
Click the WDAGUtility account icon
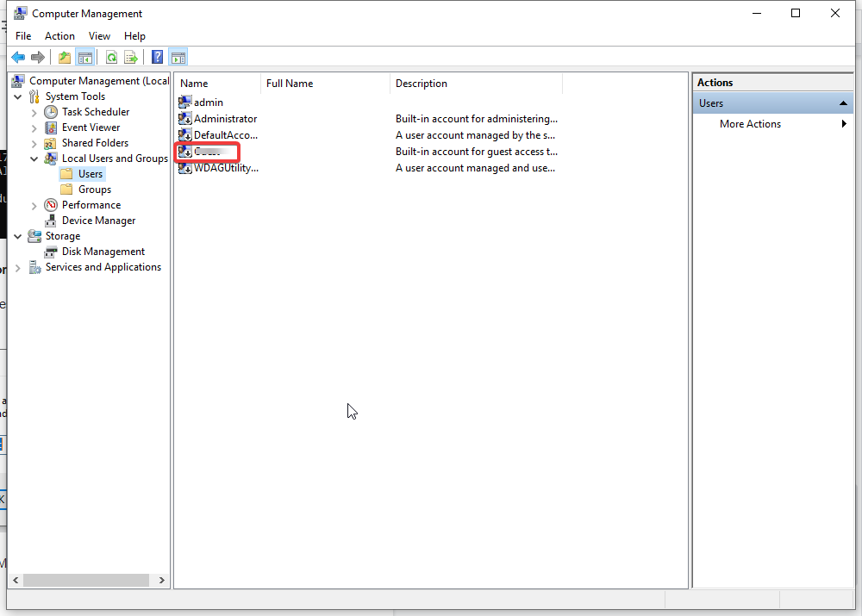184,168
